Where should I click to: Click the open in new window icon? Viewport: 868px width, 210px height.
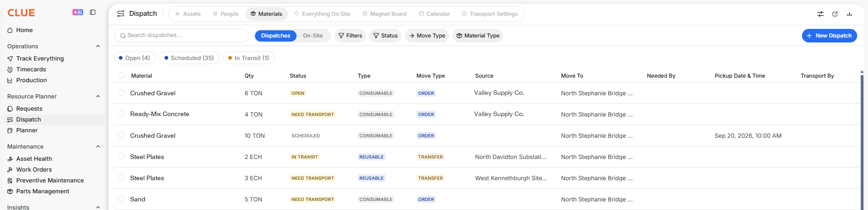[x=835, y=14]
